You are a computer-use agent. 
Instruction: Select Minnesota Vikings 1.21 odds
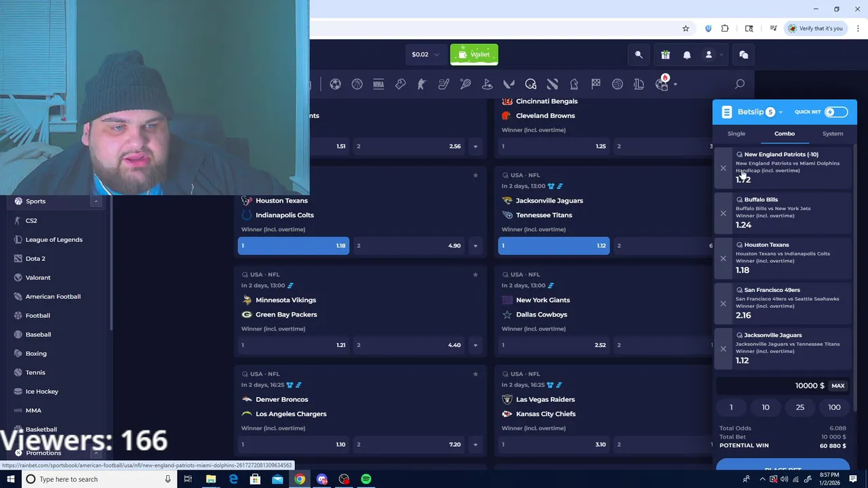[294, 345]
